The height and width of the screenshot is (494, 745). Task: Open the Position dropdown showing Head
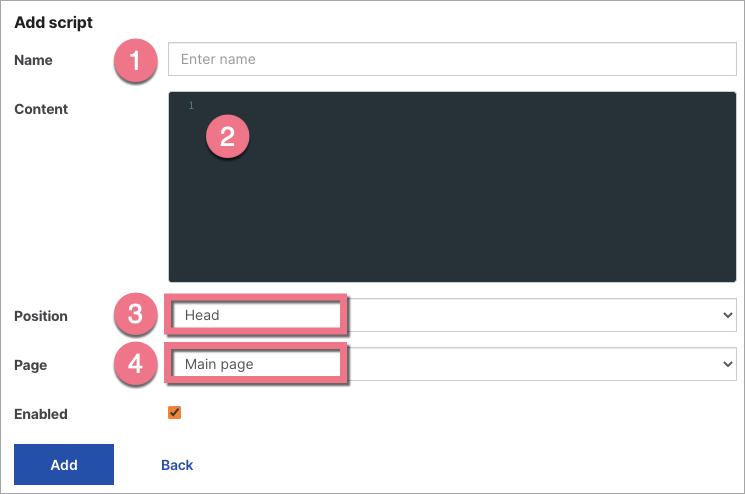click(452, 315)
